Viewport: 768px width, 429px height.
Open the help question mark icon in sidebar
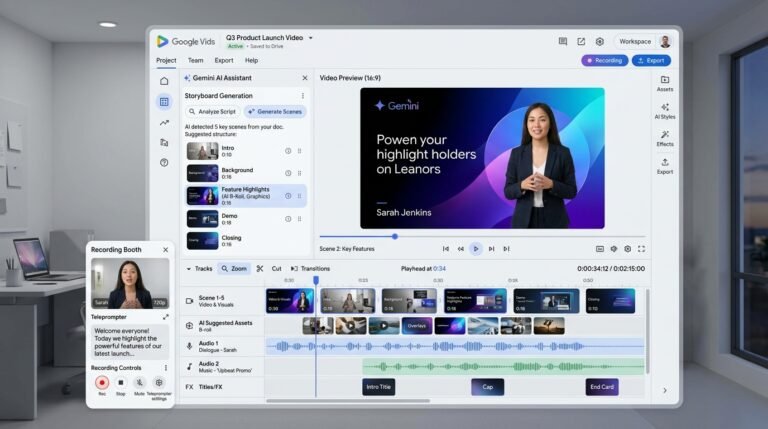point(164,163)
